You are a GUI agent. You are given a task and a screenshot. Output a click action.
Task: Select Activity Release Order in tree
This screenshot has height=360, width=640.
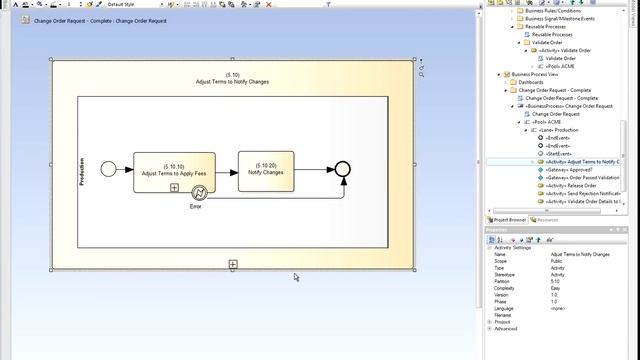571,186
